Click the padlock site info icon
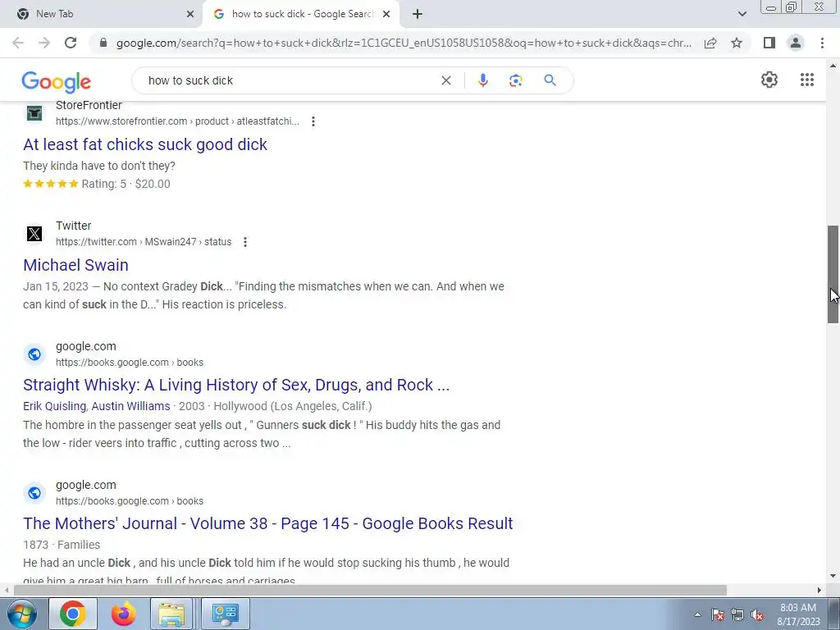Viewport: 840px width, 630px height. pyautogui.click(x=103, y=43)
